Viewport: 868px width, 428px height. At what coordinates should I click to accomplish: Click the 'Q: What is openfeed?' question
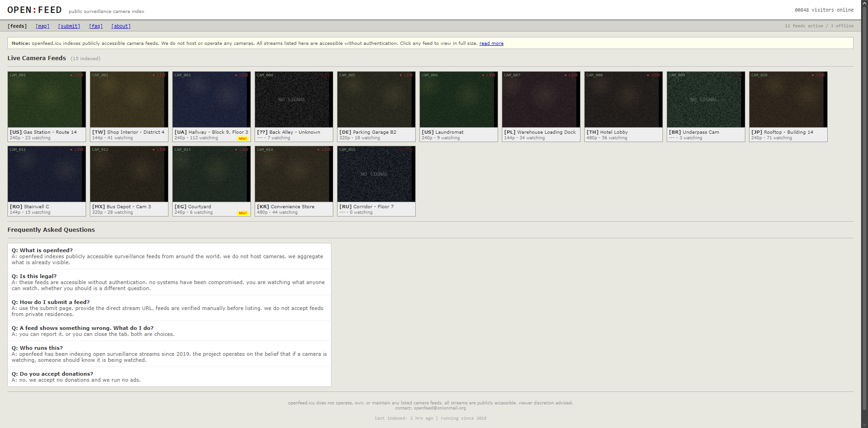42,250
